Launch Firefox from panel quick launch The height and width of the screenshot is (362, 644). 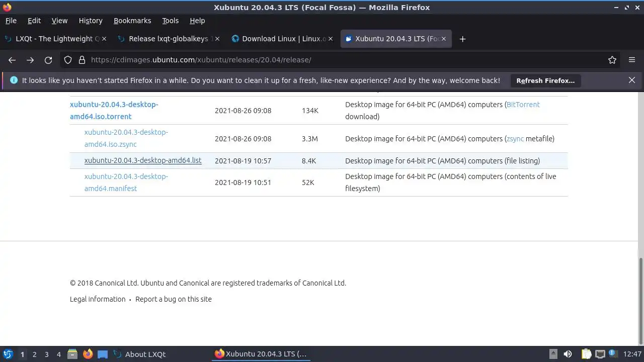coord(88,354)
